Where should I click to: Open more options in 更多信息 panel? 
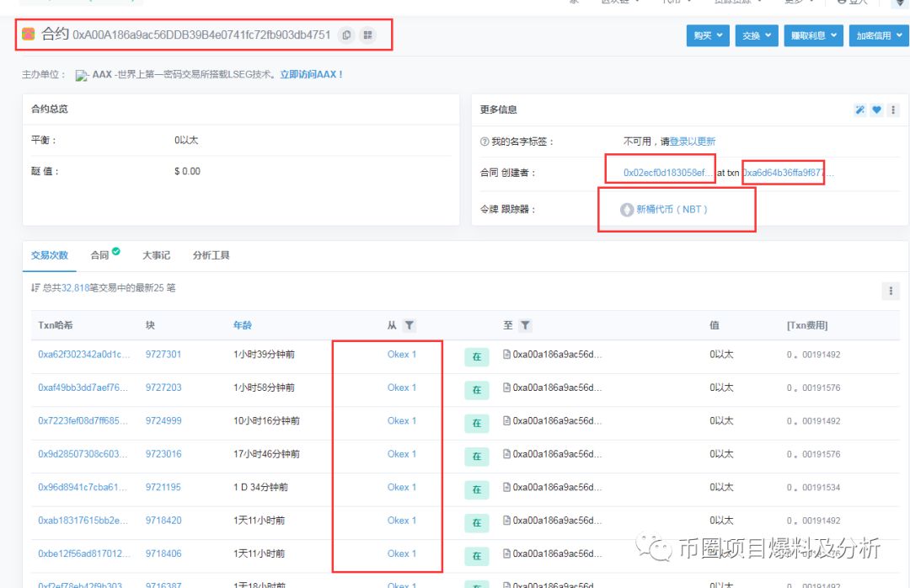[893, 110]
